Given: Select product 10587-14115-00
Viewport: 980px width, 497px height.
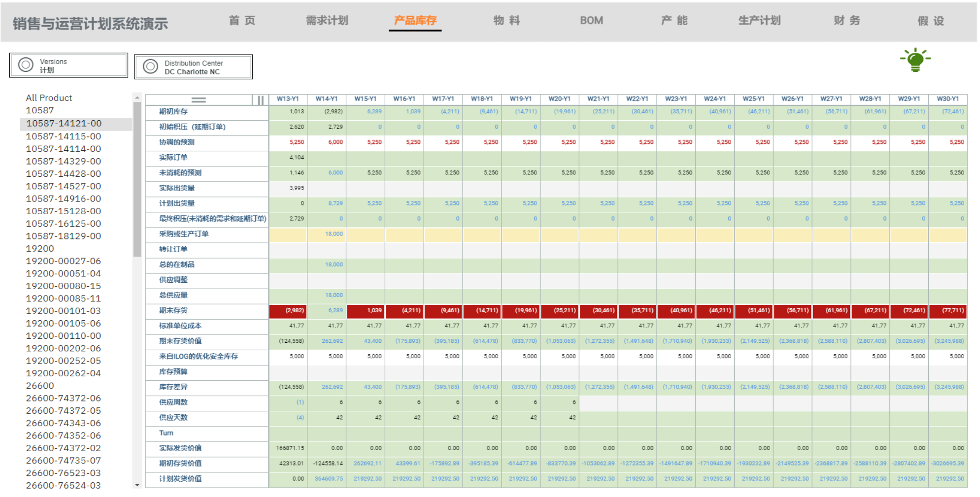Looking at the screenshot, I should (63, 136).
